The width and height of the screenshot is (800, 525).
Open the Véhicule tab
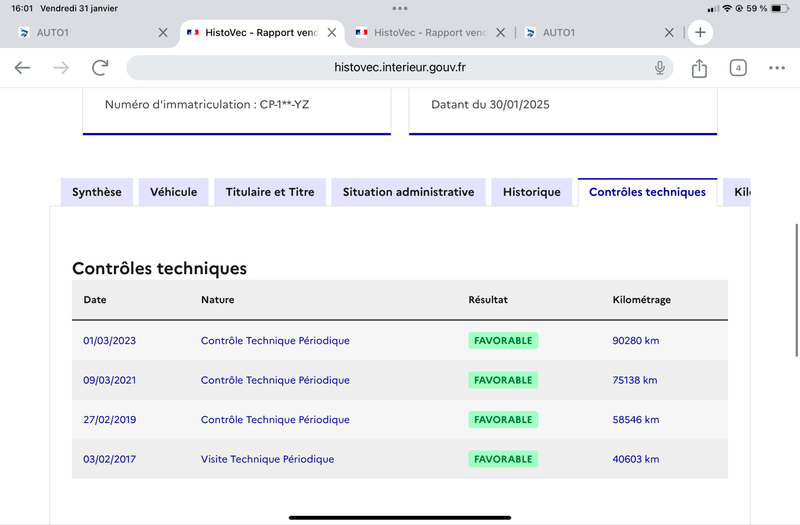pyautogui.click(x=173, y=192)
